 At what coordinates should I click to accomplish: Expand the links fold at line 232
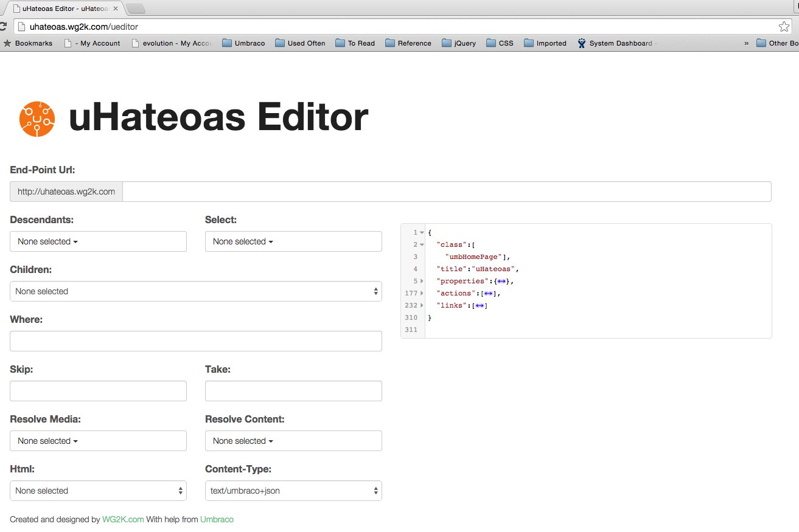pyautogui.click(x=422, y=305)
